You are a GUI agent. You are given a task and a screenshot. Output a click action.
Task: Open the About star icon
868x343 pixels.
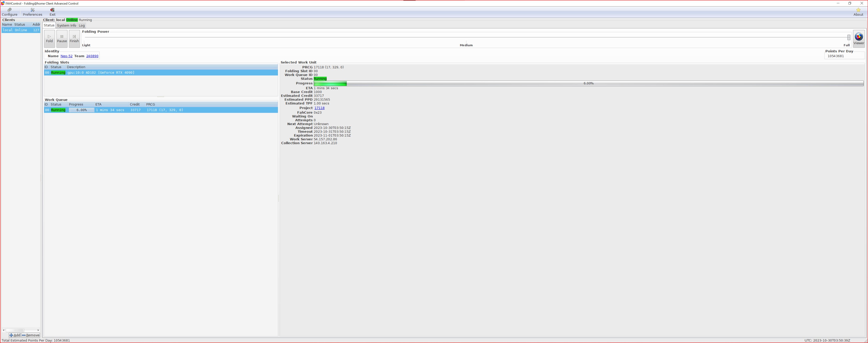click(x=858, y=12)
